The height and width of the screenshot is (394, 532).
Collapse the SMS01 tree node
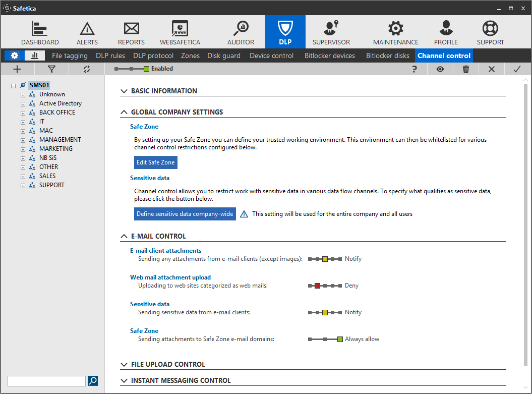tap(13, 86)
